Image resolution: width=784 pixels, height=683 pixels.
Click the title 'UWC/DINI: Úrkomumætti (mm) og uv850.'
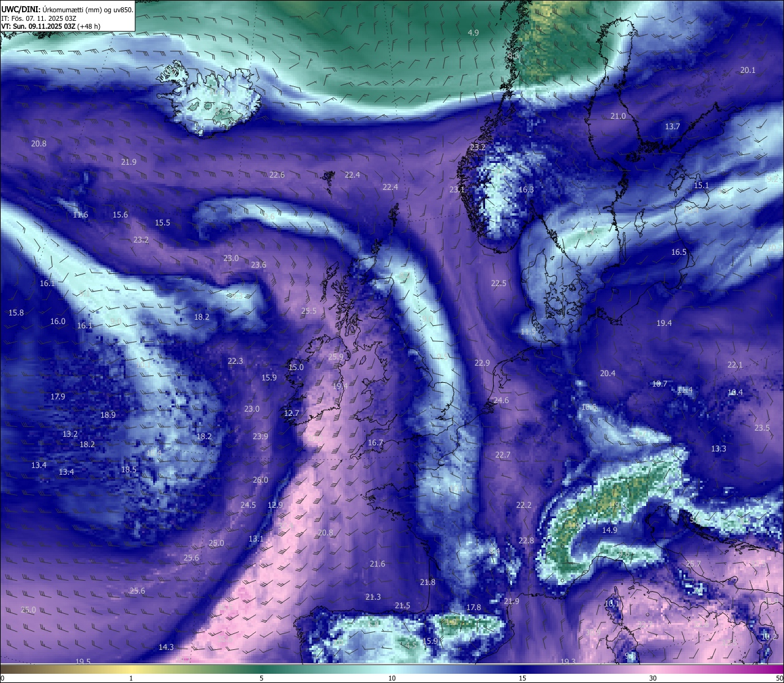[67, 9]
